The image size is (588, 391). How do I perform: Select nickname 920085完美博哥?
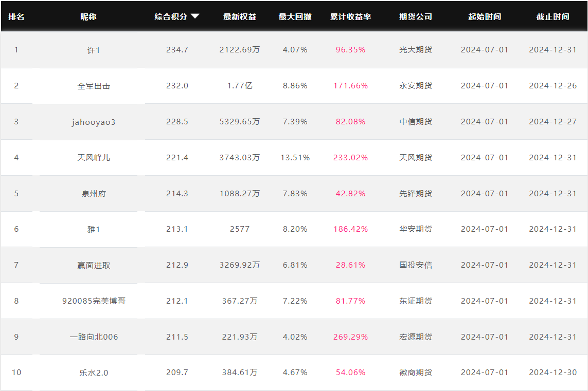coord(94,301)
